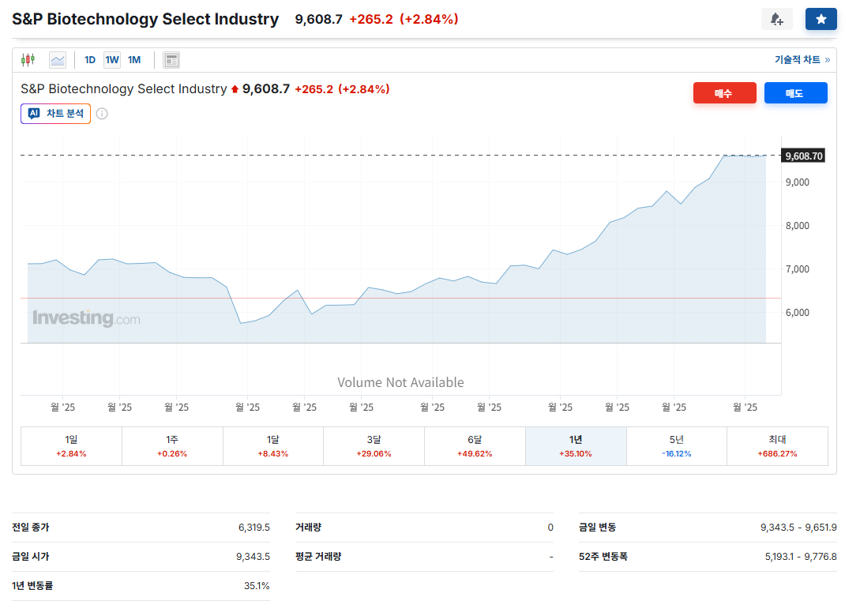Screen dimensions: 860x616
Task: Click the add price alert bell icon
Action: point(776,19)
